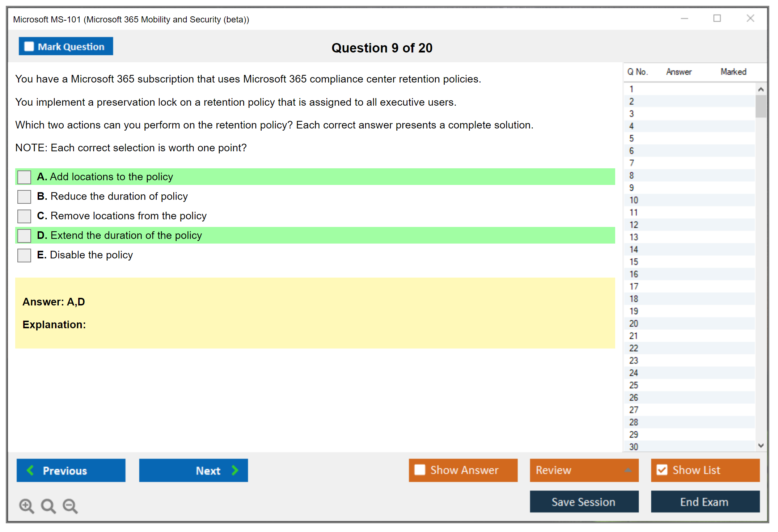
Task: Click the zoom out magnifier icon
Action: click(x=70, y=506)
